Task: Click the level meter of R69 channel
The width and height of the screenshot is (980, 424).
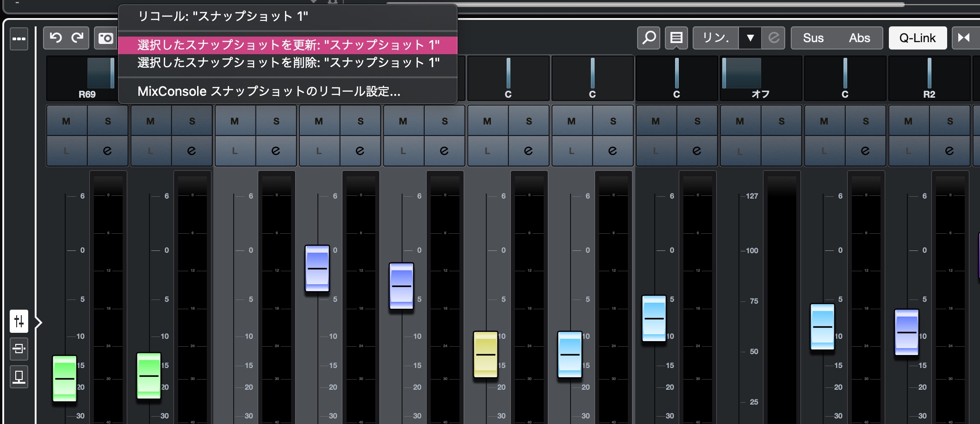Action: pyautogui.click(x=108, y=297)
